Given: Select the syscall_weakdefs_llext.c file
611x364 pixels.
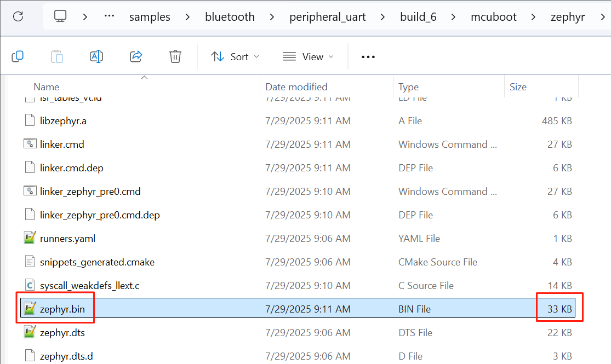Looking at the screenshot, I should (90, 286).
